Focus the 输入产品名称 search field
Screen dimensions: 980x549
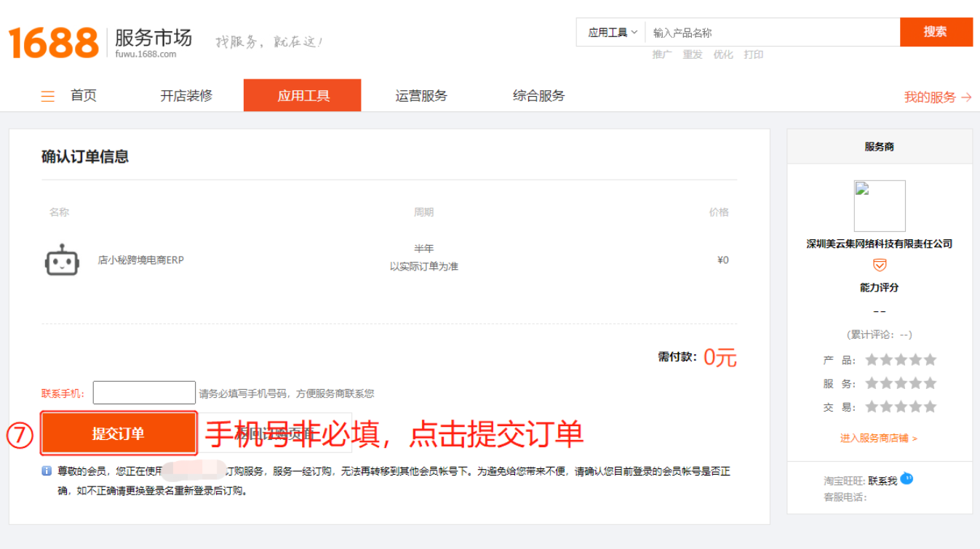pyautogui.click(x=773, y=32)
